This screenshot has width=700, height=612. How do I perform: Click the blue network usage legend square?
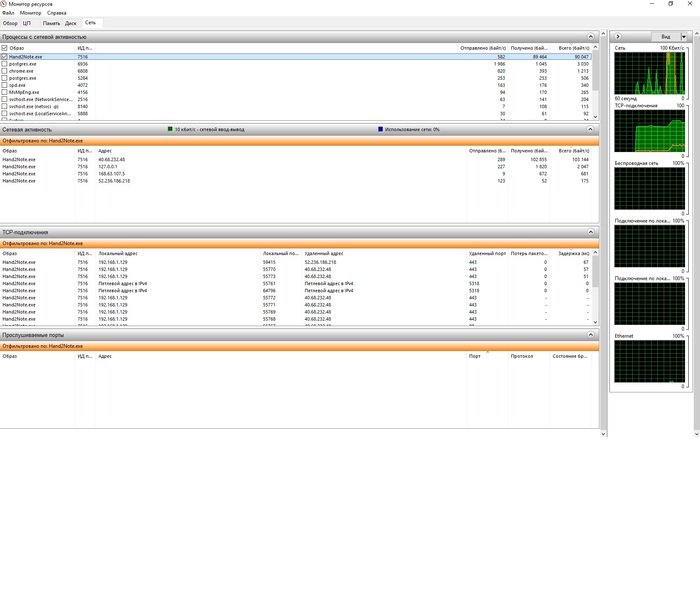click(x=380, y=129)
